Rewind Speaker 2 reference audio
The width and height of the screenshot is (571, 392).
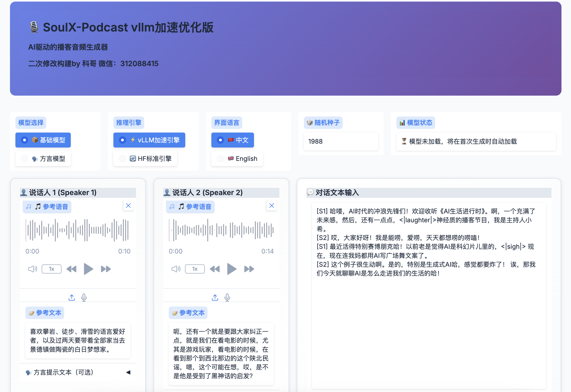click(215, 269)
